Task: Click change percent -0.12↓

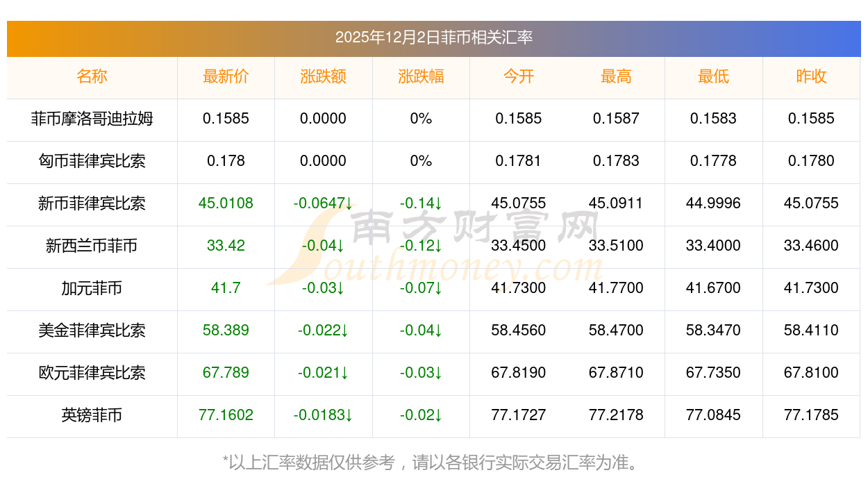Action: click(421, 246)
